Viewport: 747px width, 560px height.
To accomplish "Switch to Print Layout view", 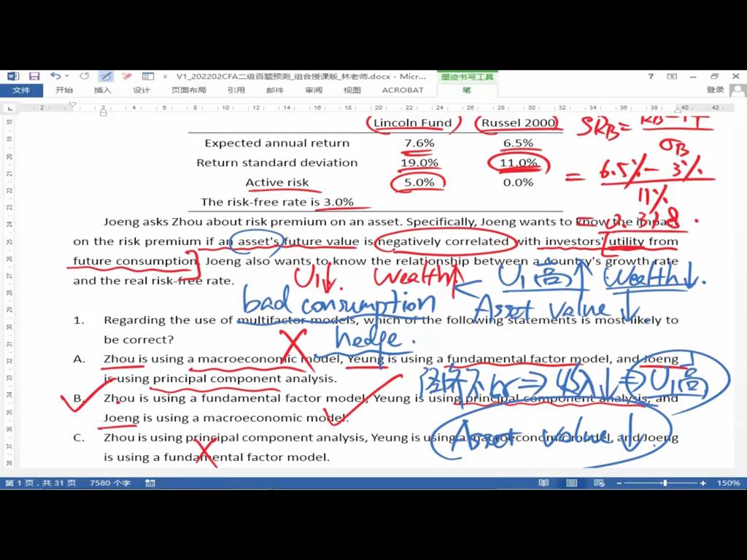I will (572, 483).
